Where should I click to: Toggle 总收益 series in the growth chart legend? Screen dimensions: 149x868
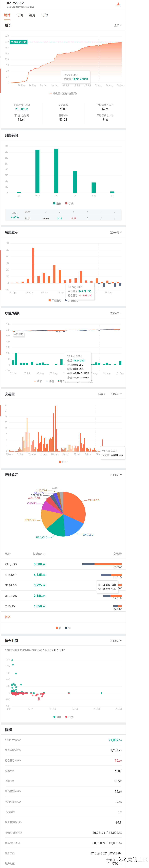click(63, 93)
